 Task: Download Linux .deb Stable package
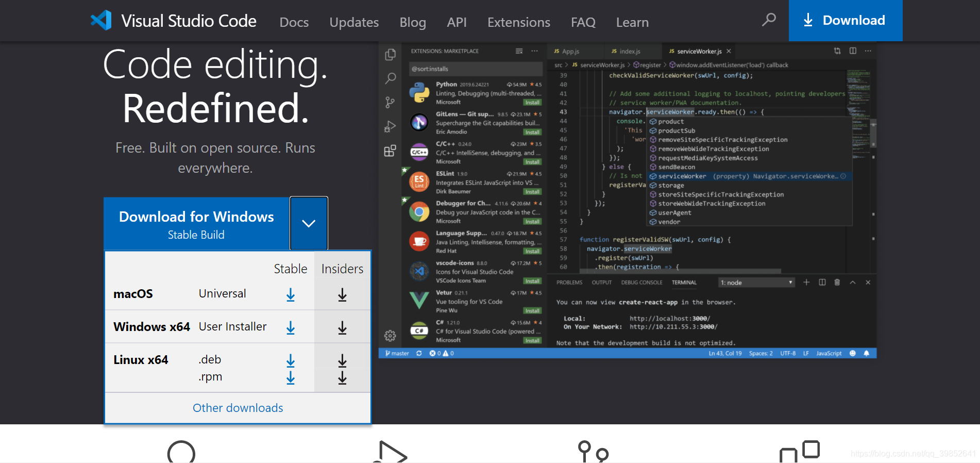(x=291, y=360)
